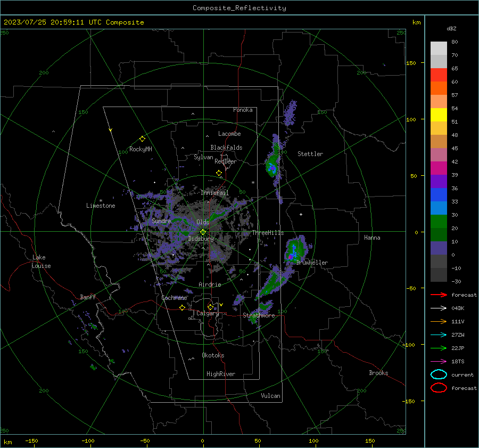Click the Hanna city label

pos(372,238)
